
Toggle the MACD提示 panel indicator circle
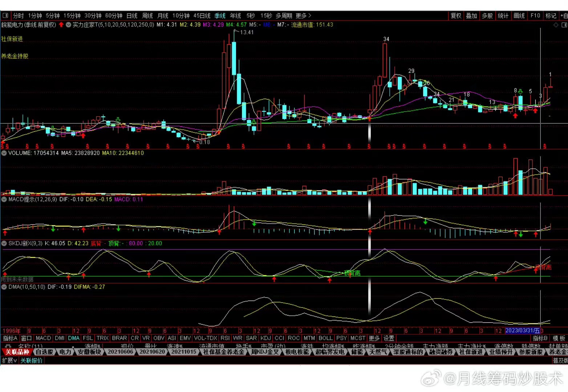pos(4,199)
